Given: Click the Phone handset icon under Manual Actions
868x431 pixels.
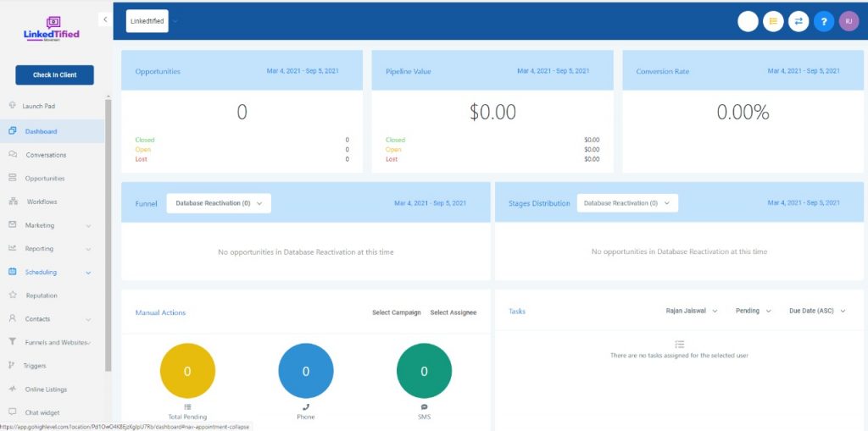Looking at the screenshot, I should (x=305, y=406).
